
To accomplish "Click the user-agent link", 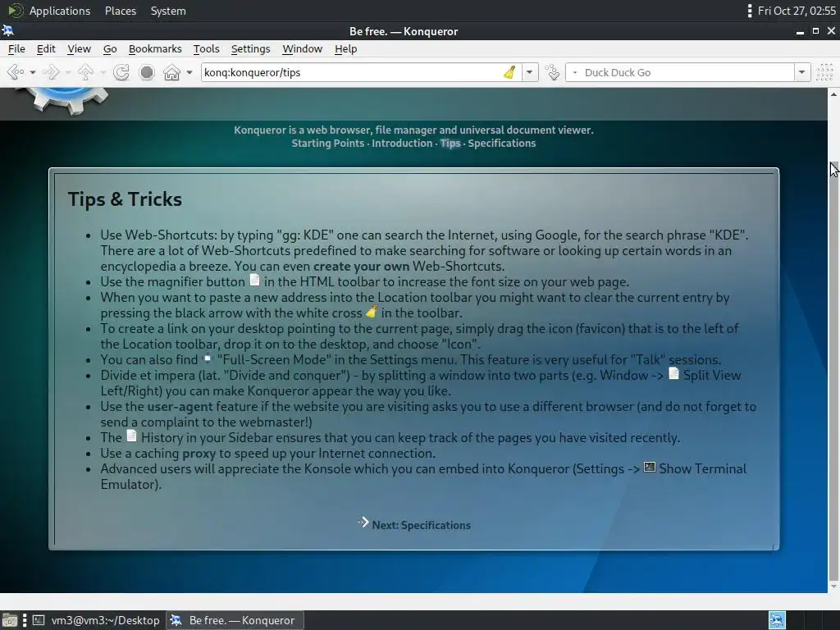I will tap(180, 407).
